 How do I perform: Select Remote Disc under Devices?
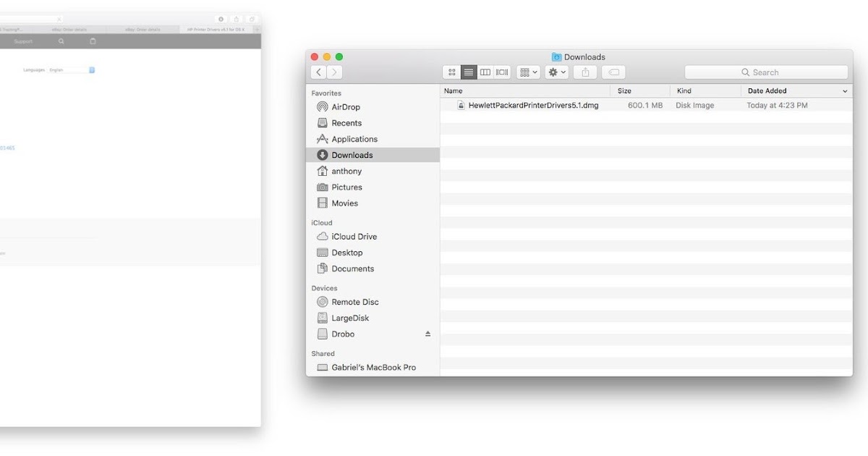pos(373,302)
